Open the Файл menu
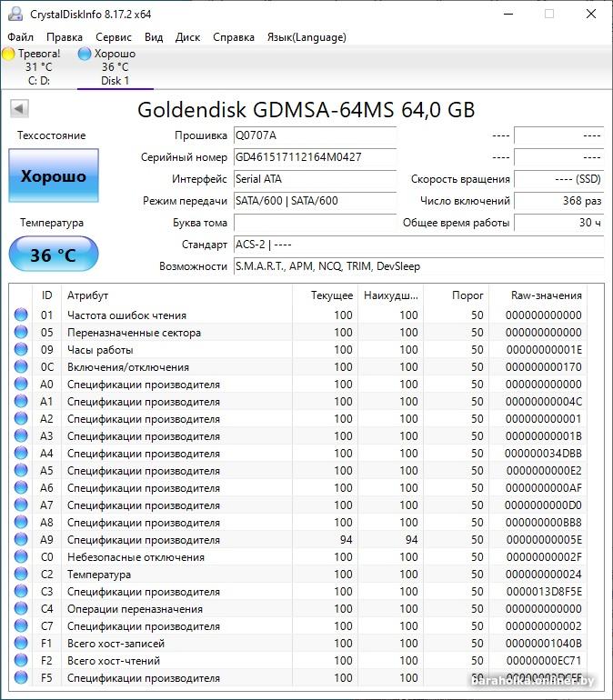The image size is (613, 700). coord(21,37)
